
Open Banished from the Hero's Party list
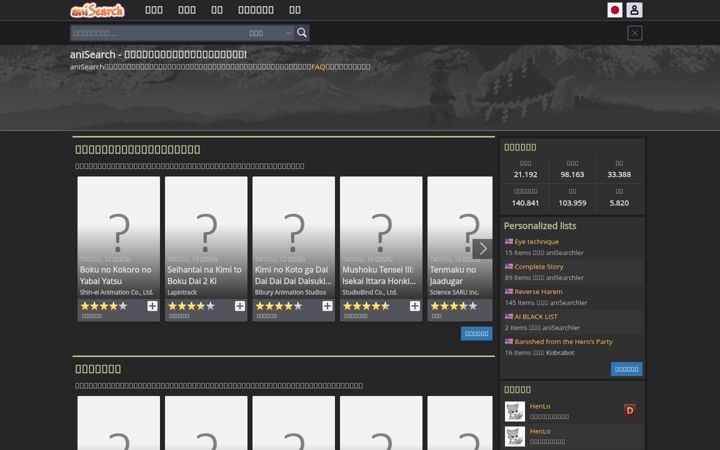click(563, 342)
